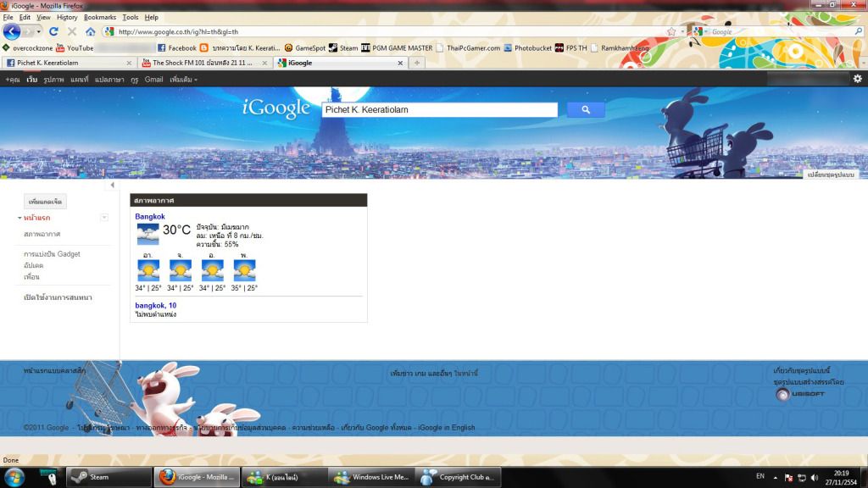Viewport: 868px width, 488px height.
Task: Expand the search engine selector in Firefox
Action: [x=702, y=31]
